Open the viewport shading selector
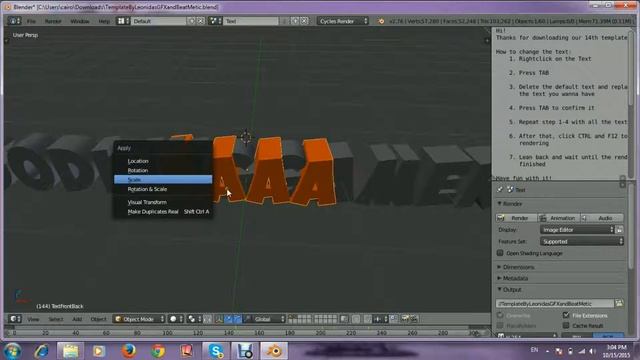This screenshot has height=360, width=640. click(x=176, y=319)
